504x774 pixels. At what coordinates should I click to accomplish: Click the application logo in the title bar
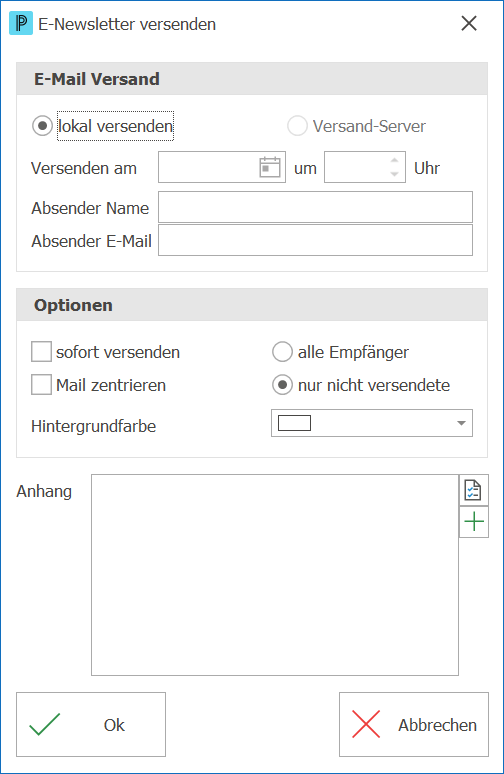coord(21,23)
